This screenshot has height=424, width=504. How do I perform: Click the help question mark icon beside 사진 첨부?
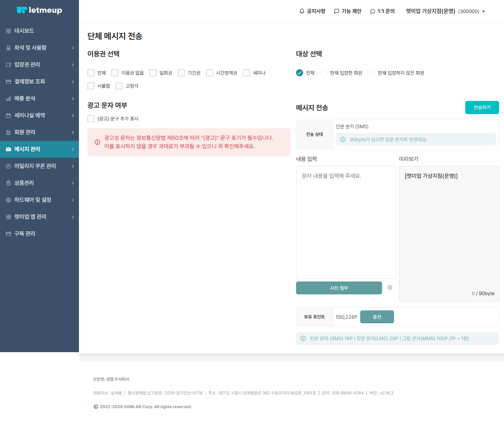click(x=390, y=287)
